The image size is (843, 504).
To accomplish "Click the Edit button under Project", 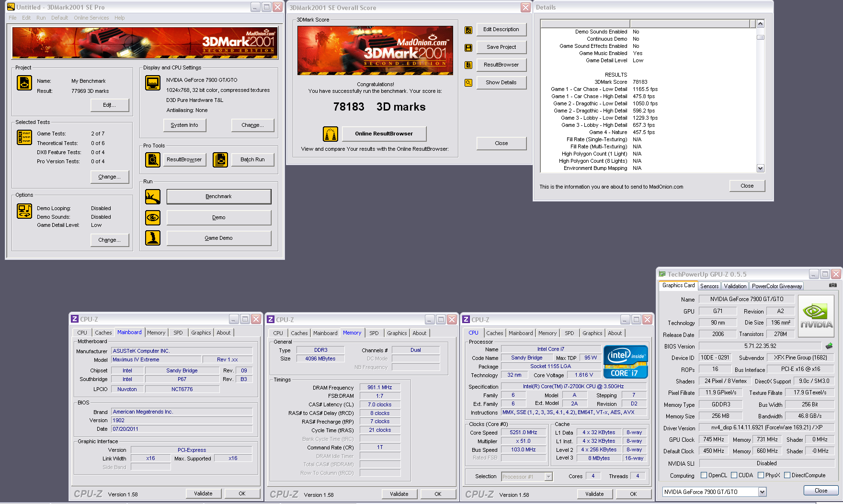I will pos(110,105).
